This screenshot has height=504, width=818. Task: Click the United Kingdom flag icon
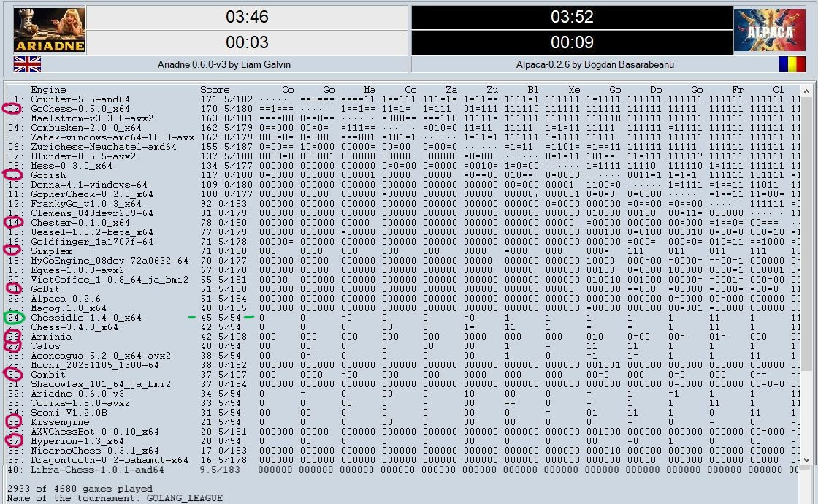pos(27,64)
